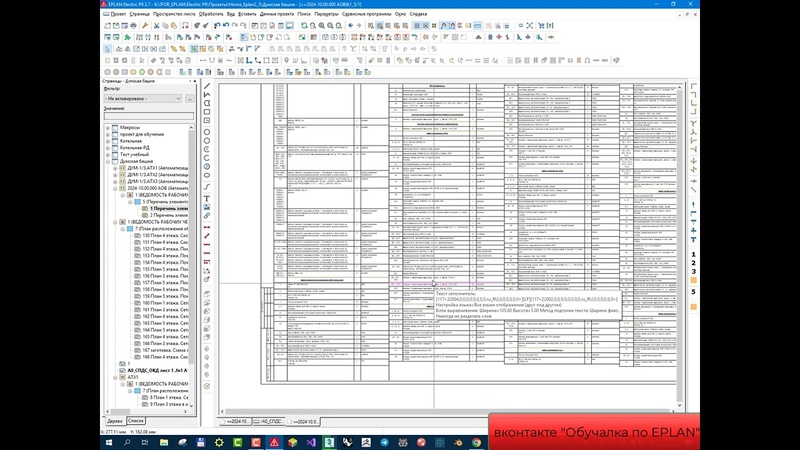Select the Rectangle drawing tool
Screen dimensions: 800x450
click(207, 112)
